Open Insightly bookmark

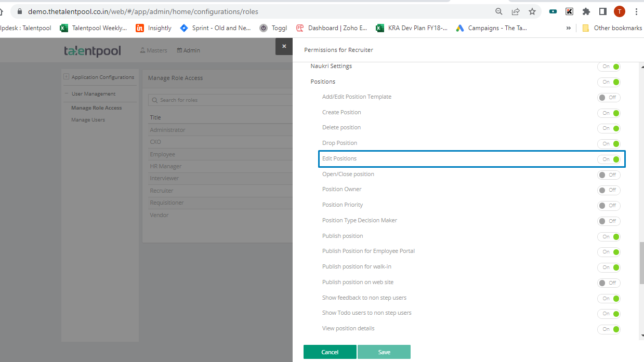pyautogui.click(x=154, y=28)
